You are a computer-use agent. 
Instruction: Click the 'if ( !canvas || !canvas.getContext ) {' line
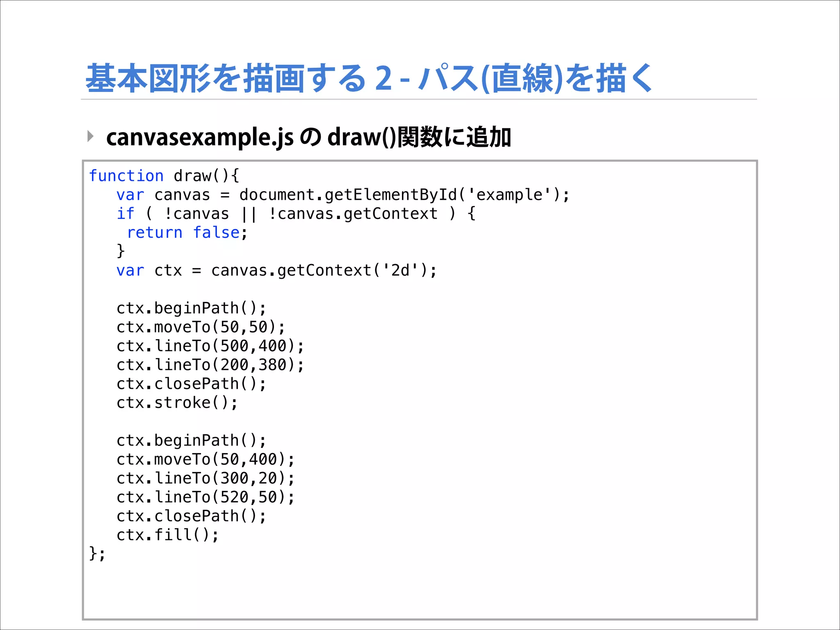coord(296,214)
